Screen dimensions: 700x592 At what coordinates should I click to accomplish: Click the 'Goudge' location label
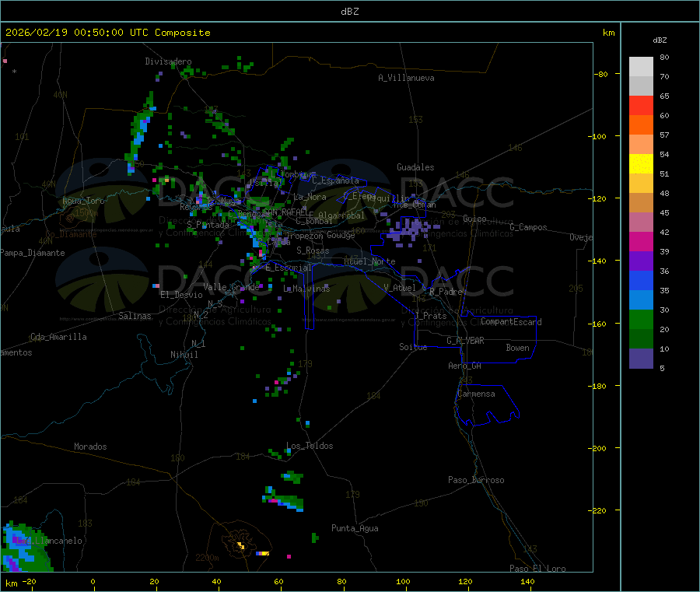(x=341, y=235)
